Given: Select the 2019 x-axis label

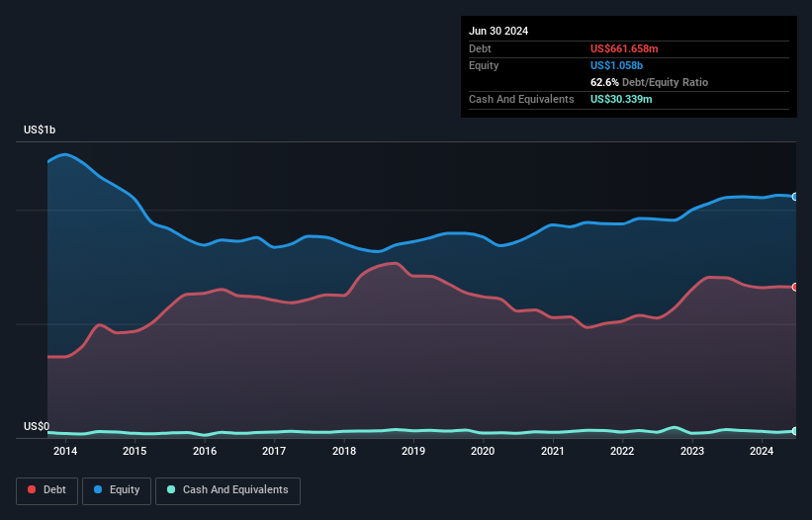Looking at the screenshot, I should point(413,451).
